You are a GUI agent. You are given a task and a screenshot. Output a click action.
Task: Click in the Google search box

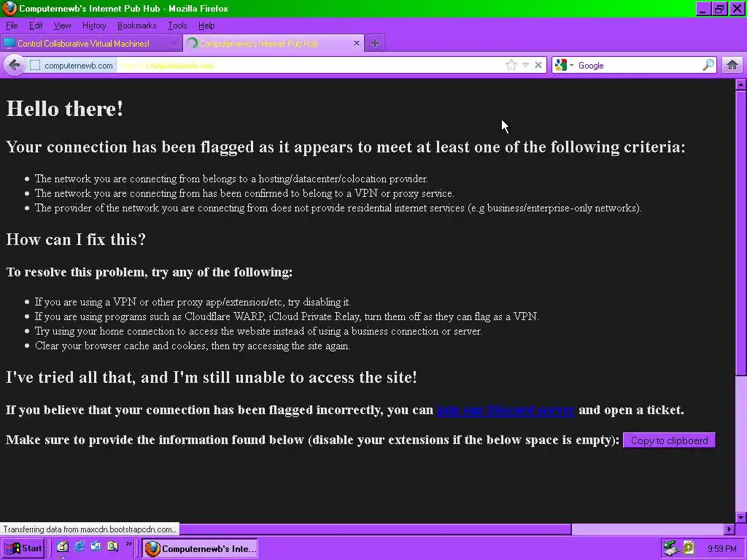(638, 65)
